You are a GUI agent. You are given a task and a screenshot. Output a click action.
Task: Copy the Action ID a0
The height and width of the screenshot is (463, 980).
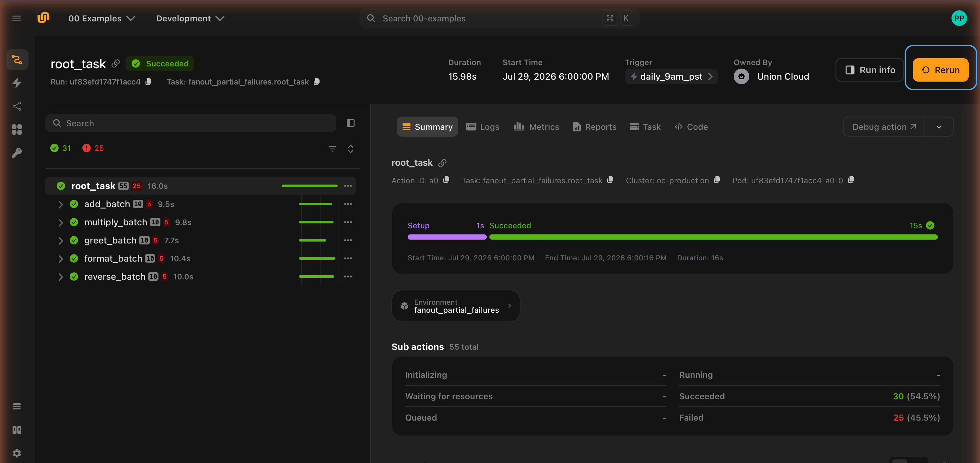pos(447,180)
